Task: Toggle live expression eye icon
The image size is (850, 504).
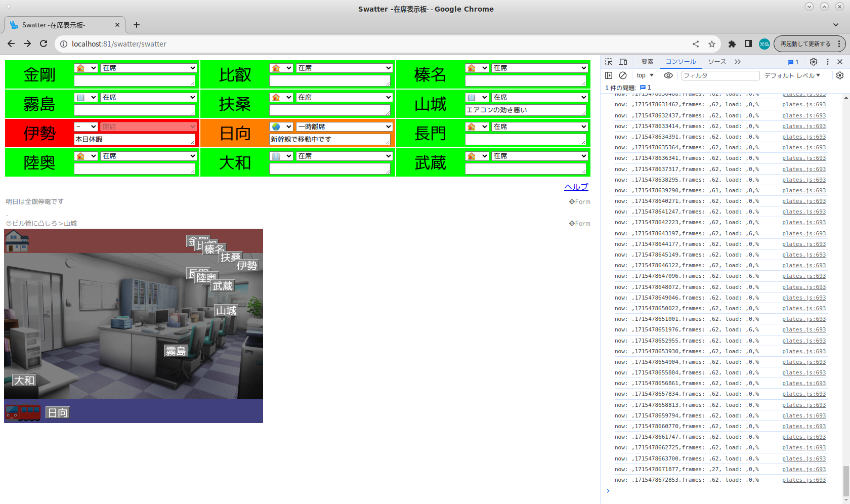Action: pos(668,75)
